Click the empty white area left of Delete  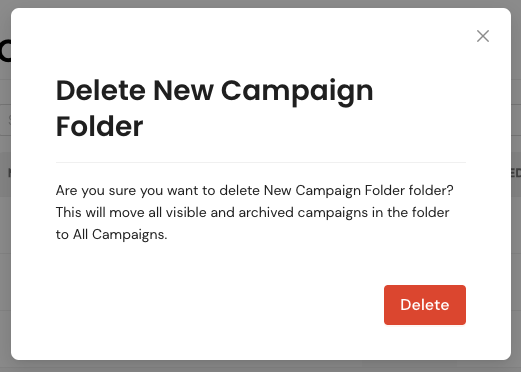(217, 305)
